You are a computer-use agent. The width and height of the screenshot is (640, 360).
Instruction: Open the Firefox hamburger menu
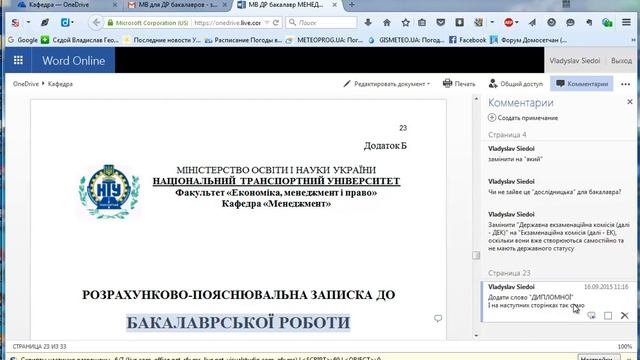626,22
